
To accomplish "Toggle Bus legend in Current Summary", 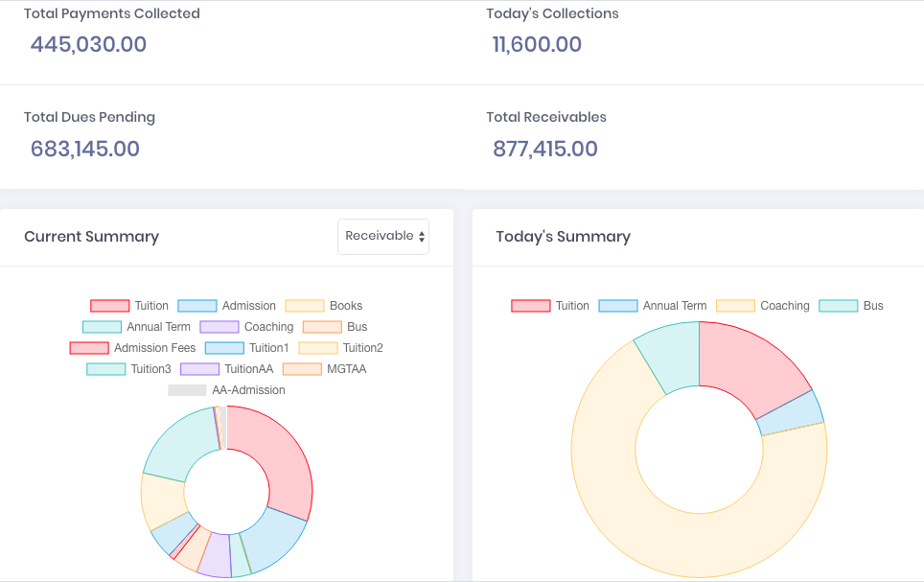I will tap(335, 327).
